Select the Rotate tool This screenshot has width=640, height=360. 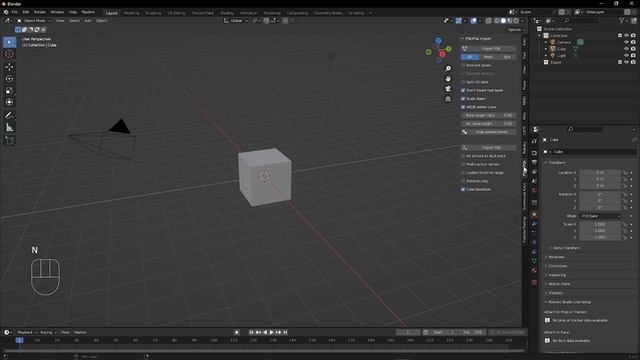9,78
